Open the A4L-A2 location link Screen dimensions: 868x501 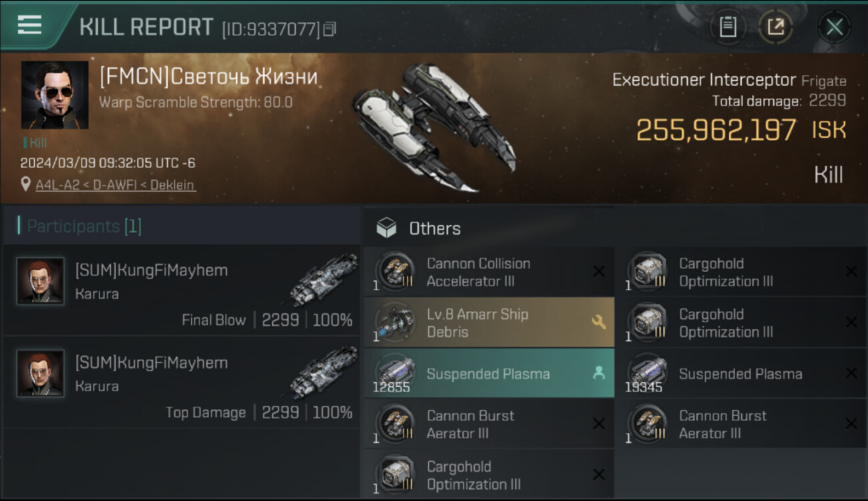(x=116, y=185)
